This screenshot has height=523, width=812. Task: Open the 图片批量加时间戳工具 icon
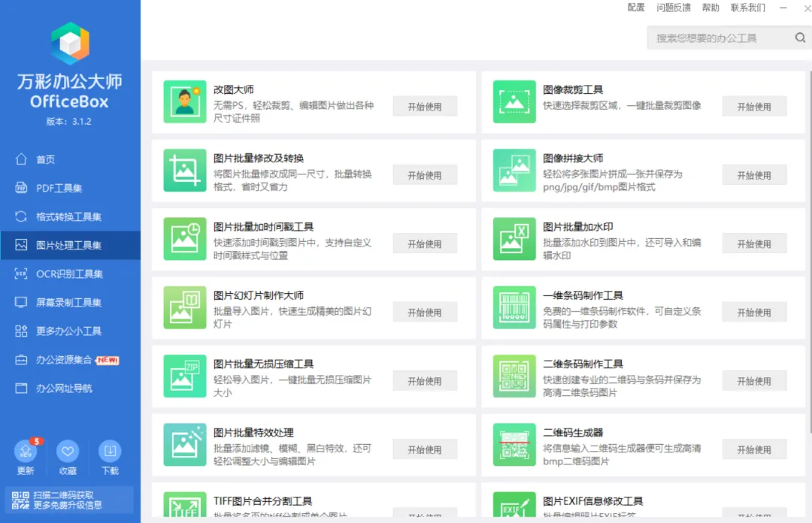tap(185, 239)
